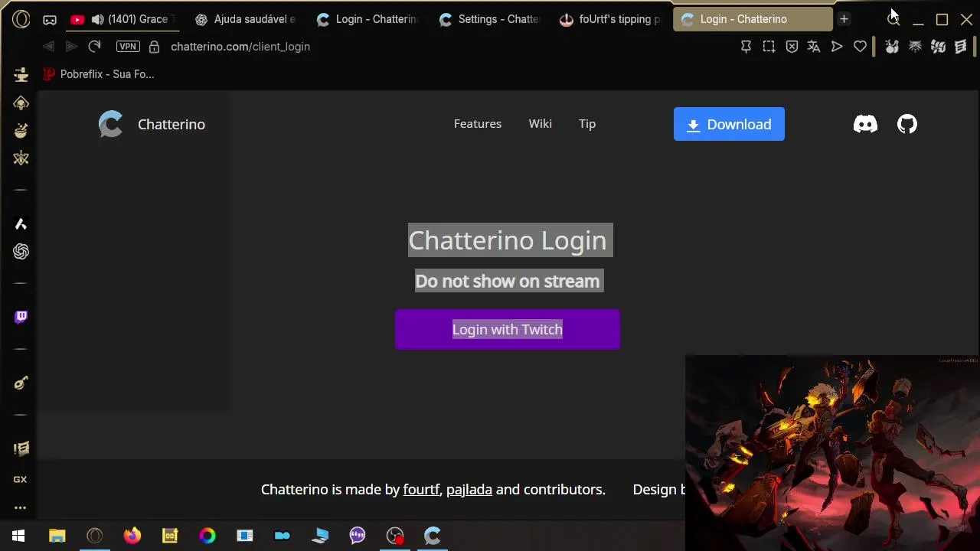Open sidebar three-dots more options

click(x=21, y=507)
